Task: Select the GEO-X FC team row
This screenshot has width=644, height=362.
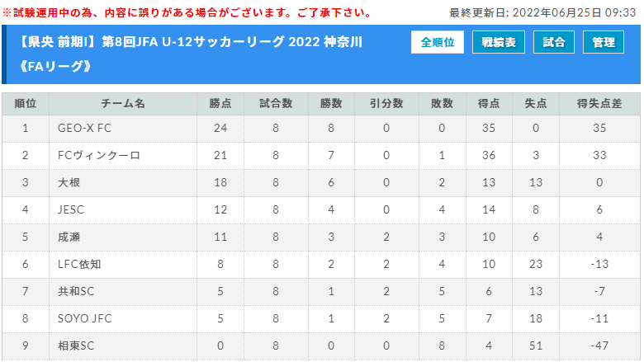Action: coord(321,129)
